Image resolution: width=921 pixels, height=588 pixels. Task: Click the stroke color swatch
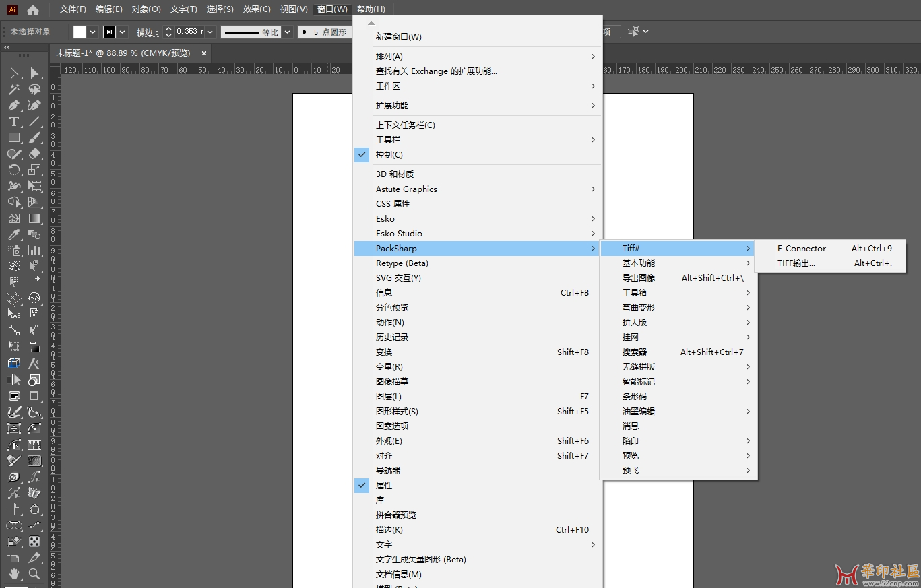tap(110, 32)
